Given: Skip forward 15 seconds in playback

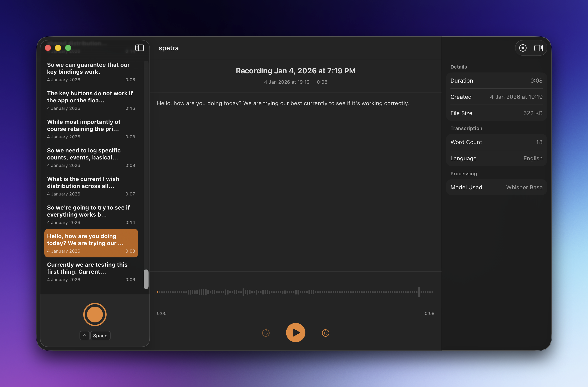Looking at the screenshot, I should pyautogui.click(x=325, y=333).
